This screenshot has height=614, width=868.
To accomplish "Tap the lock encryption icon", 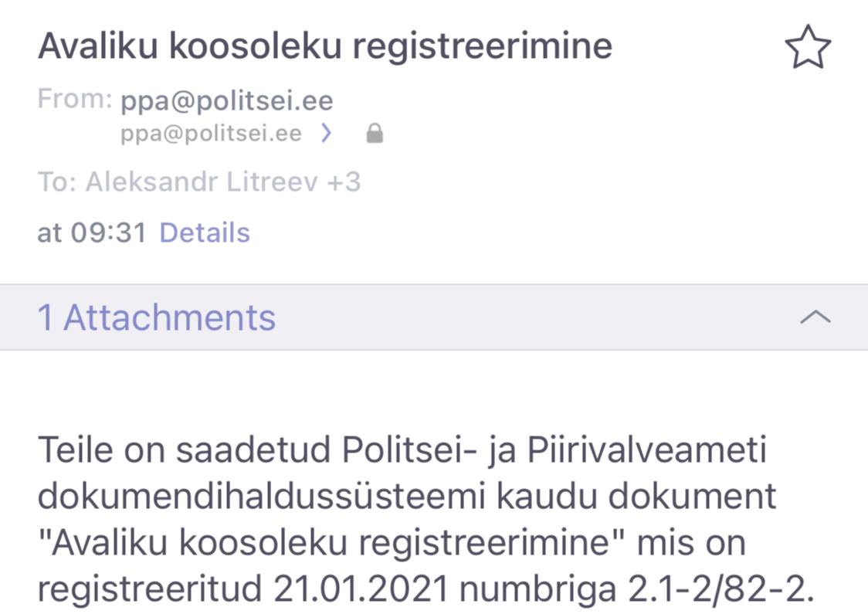I will point(375,134).
